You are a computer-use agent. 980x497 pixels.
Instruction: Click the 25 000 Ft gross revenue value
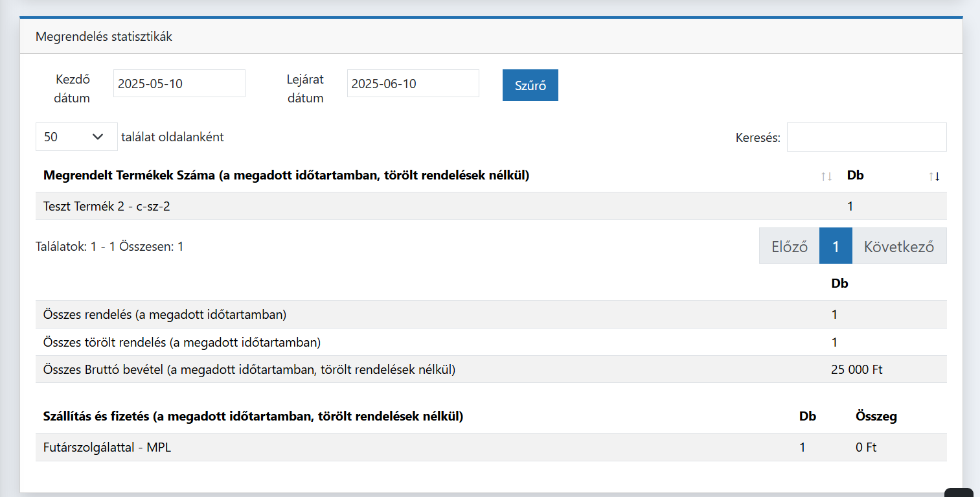pos(856,370)
